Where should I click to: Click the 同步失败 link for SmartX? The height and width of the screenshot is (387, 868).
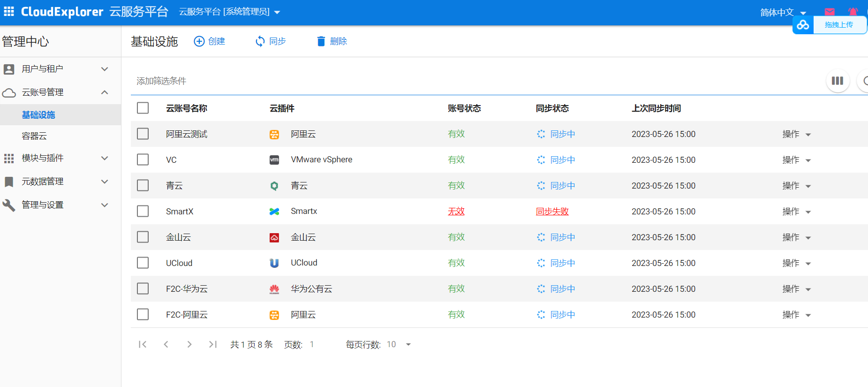[x=552, y=212]
